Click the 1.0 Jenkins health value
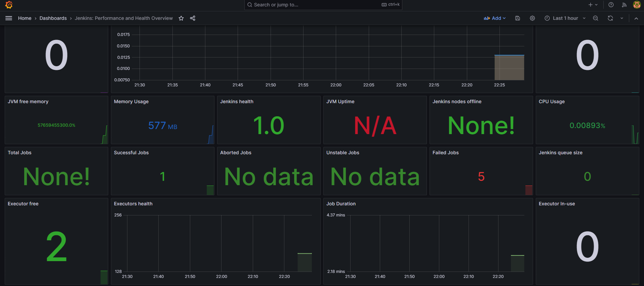Image resolution: width=644 pixels, height=286 pixels. [269, 126]
